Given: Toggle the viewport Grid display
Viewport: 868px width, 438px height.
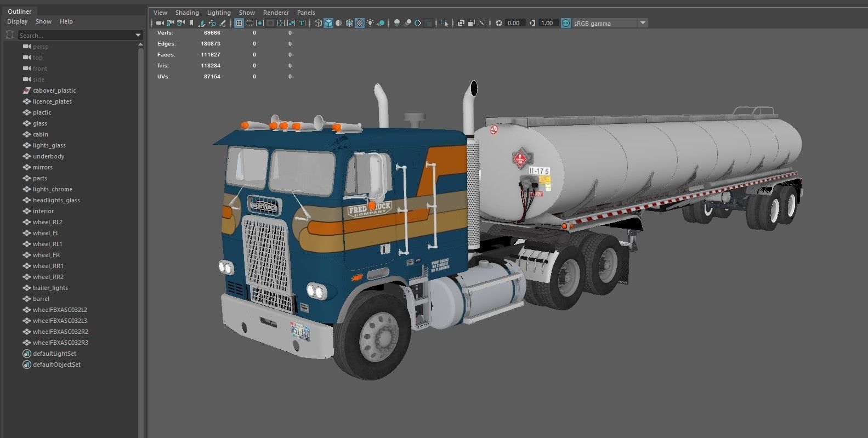Looking at the screenshot, I should click(239, 23).
